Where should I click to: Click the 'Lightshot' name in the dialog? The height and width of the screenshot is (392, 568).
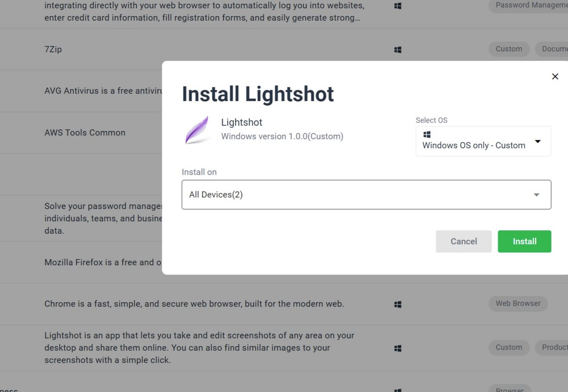tap(242, 122)
